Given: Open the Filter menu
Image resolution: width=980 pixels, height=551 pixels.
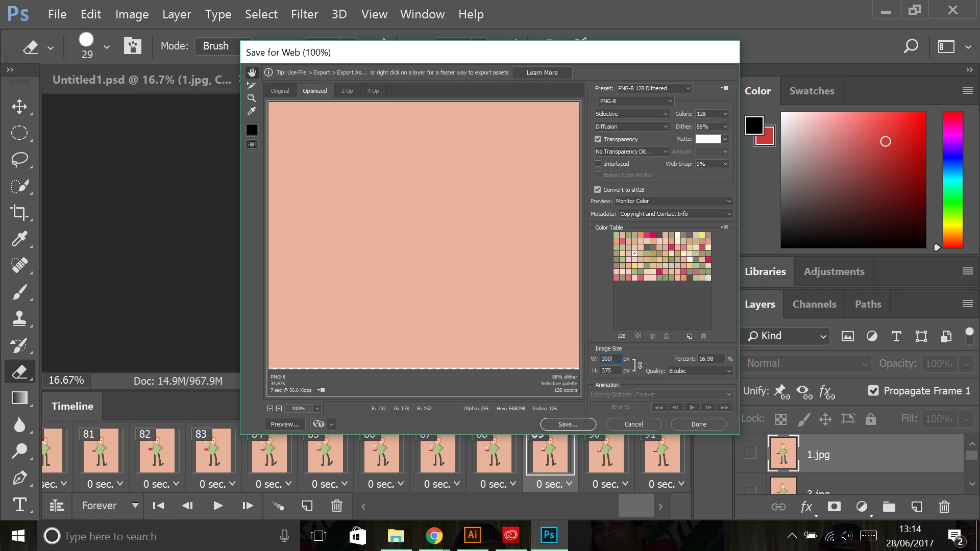Looking at the screenshot, I should (x=304, y=14).
